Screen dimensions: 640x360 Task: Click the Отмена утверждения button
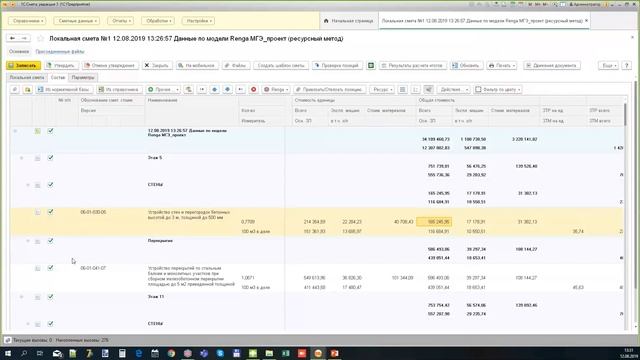pos(109,65)
